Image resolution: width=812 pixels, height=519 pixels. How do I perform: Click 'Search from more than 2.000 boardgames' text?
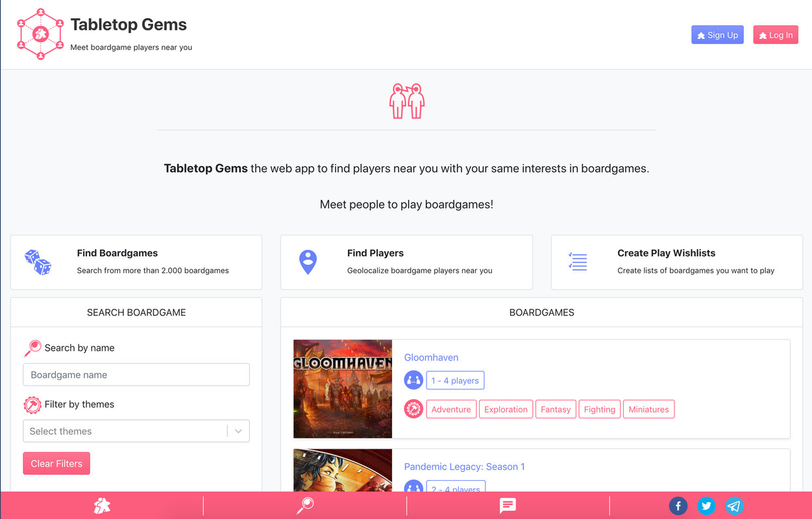point(153,271)
